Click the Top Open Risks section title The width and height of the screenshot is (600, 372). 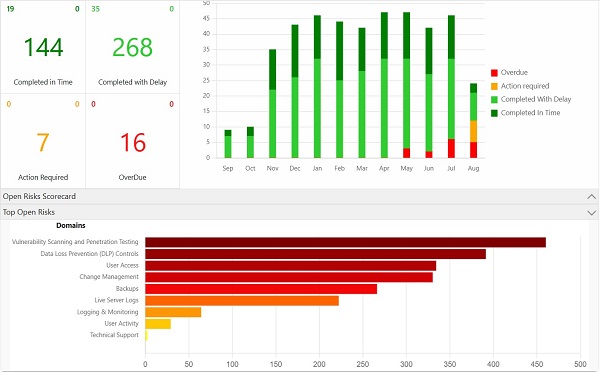(29, 212)
